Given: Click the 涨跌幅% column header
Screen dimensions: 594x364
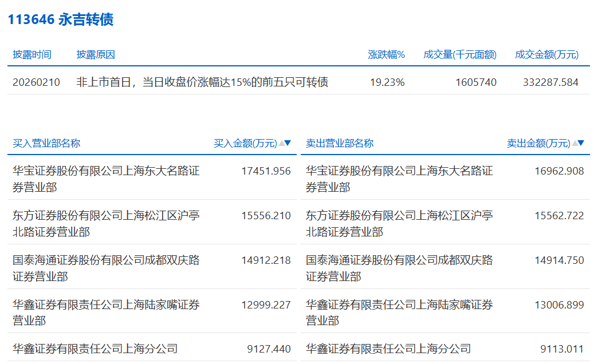Looking at the screenshot, I should pyautogui.click(x=386, y=54).
